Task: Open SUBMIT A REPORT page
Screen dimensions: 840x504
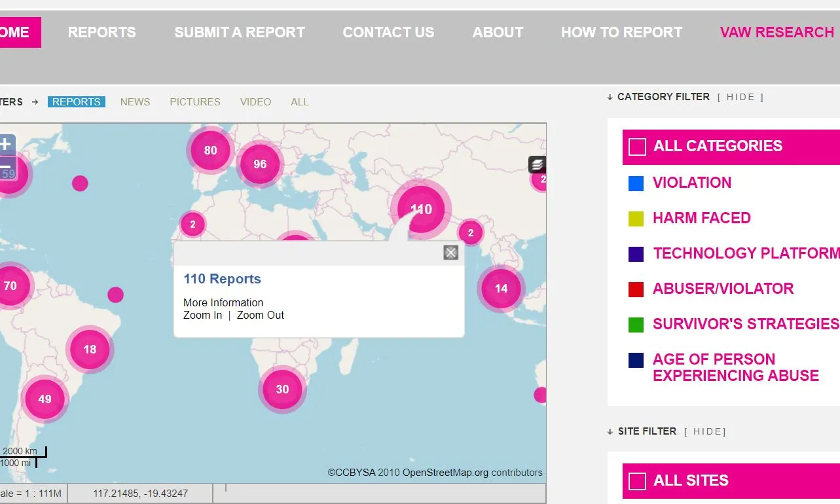Action: [240, 32]
